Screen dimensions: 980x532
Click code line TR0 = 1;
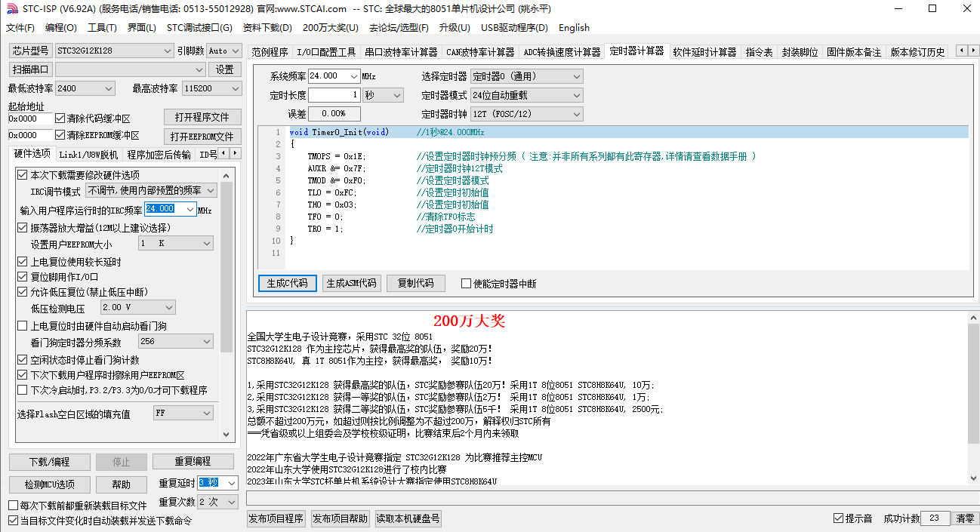[325, 229]
